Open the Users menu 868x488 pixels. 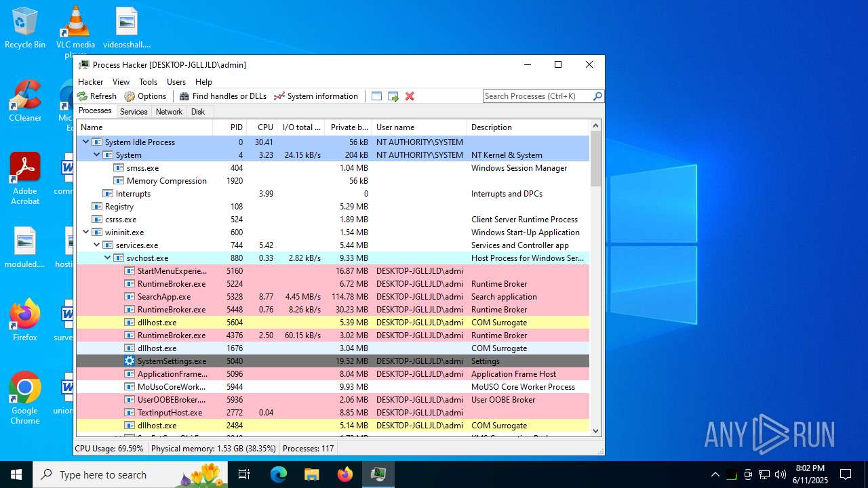176,82
